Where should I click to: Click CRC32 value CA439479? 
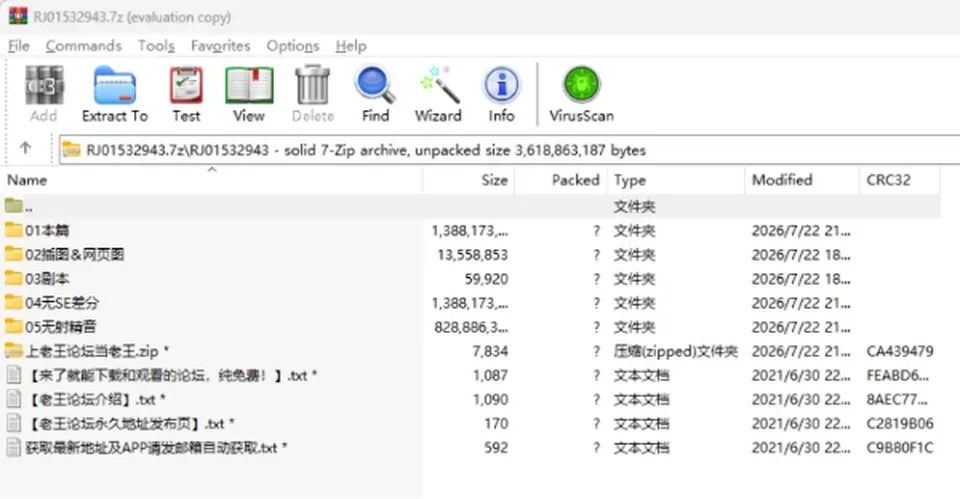click(x=899, y=351)
